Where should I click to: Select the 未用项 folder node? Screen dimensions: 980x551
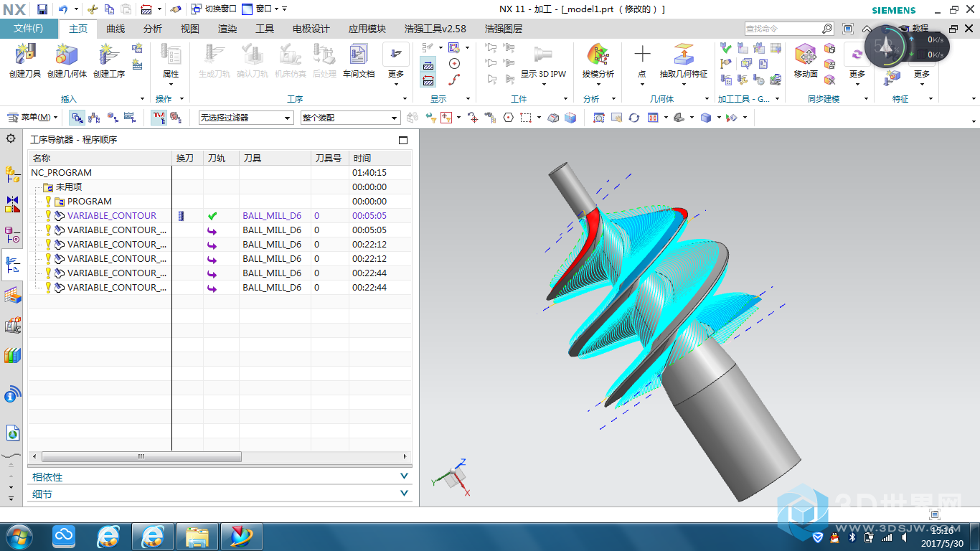click(x=69, y=187)
